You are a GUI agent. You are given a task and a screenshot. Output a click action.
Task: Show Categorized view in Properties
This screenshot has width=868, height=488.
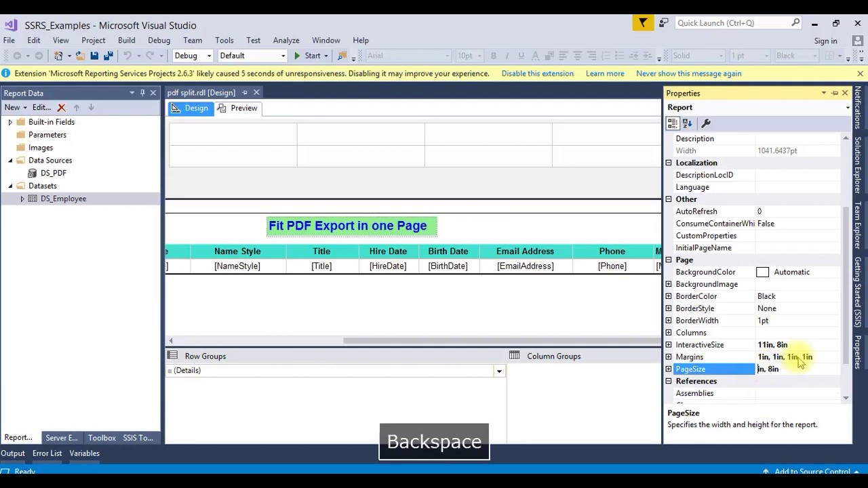672,123
